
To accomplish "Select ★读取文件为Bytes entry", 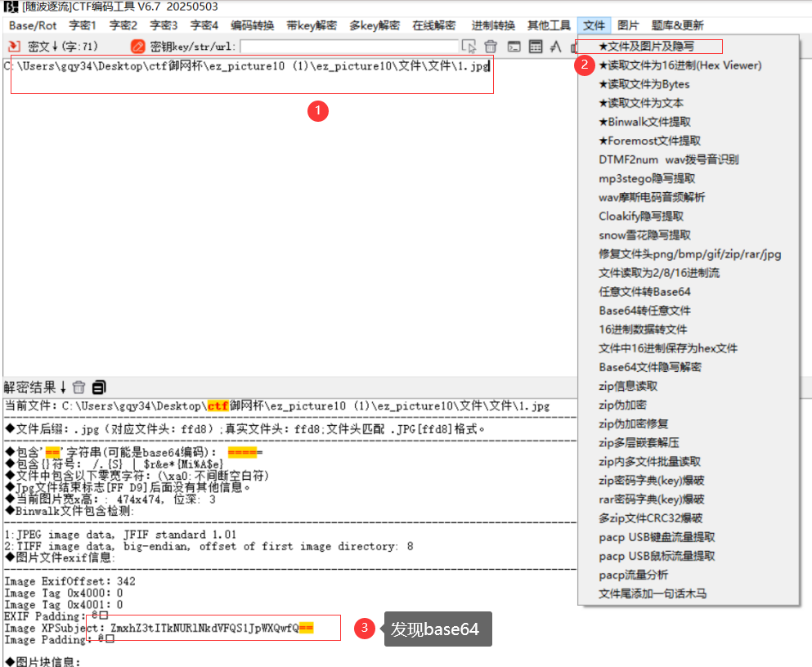I will click(x=689, y=84).
